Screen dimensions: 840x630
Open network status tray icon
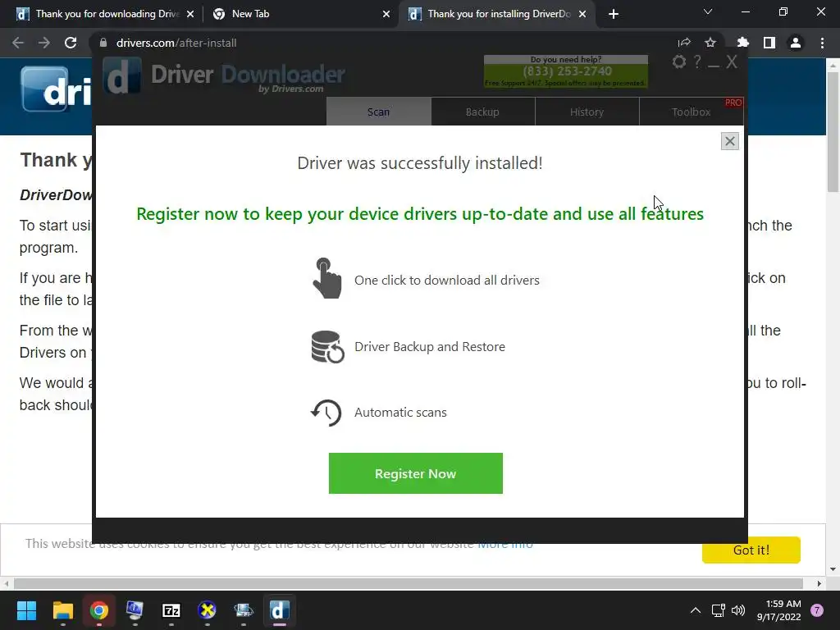pyautogui.click(x=718, y=610)
